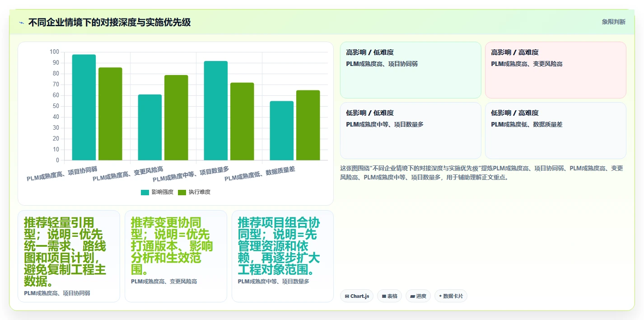Click x-axis label PLM成熟度低、数据质量差
Image resolution: width=644 pixels, height=320 pixels.
(260, 174)
